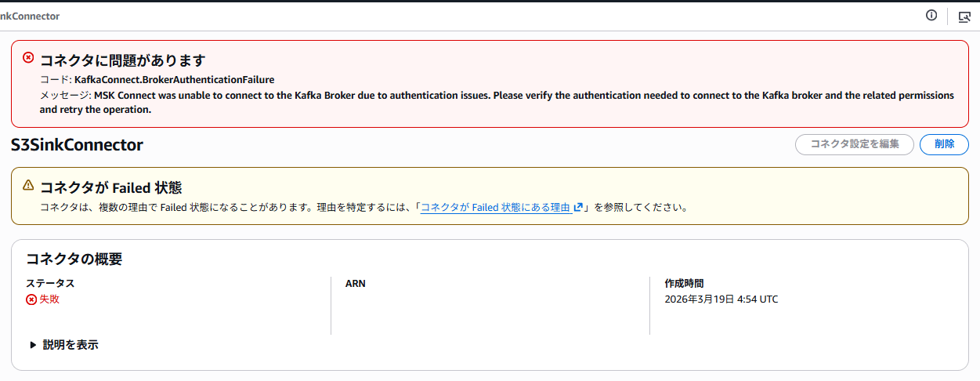Screen dimensions: 980x381
Task: Click the 失敗 status text
Action: pyautogui.click(x=49, y=299)
